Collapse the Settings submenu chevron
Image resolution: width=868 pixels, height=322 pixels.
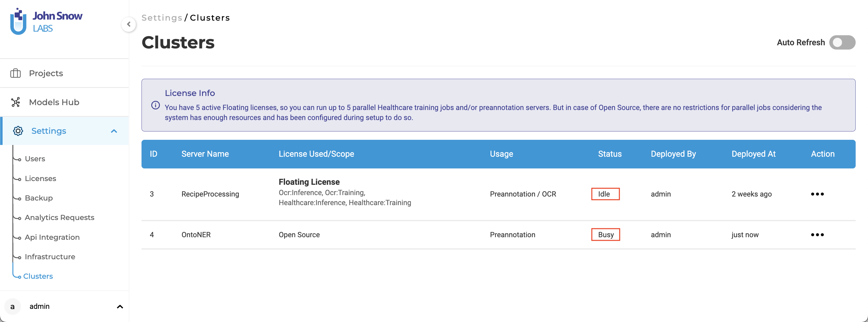114,131
